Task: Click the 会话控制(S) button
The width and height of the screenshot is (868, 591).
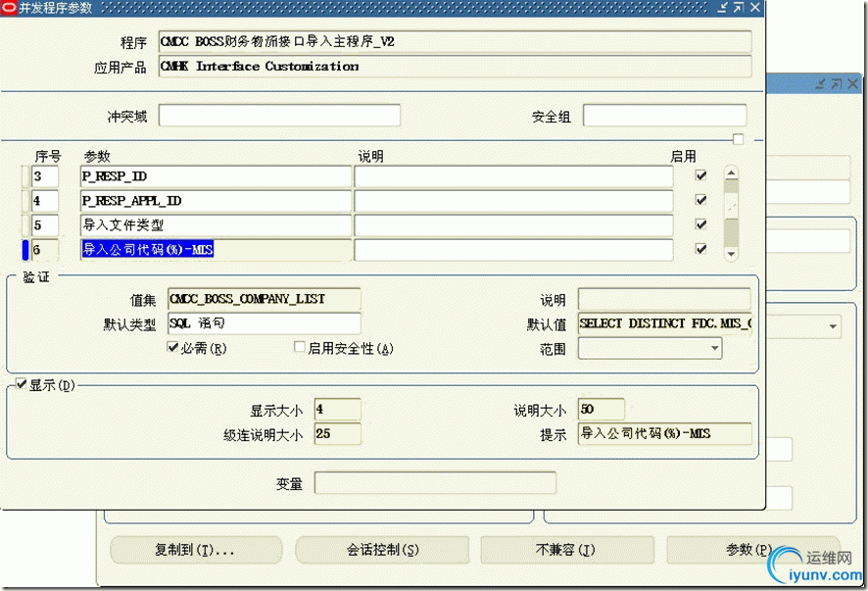Action: pyautogui.click(x=382, y=550)
